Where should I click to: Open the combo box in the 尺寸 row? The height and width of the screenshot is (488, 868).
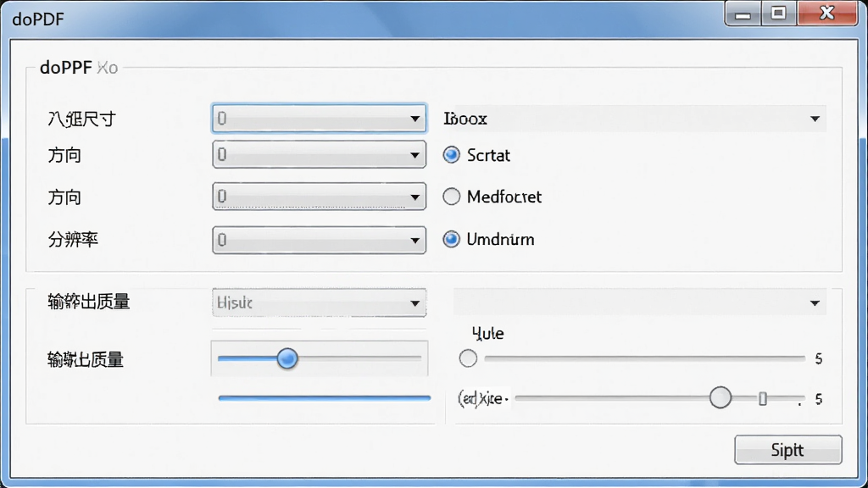319,119
